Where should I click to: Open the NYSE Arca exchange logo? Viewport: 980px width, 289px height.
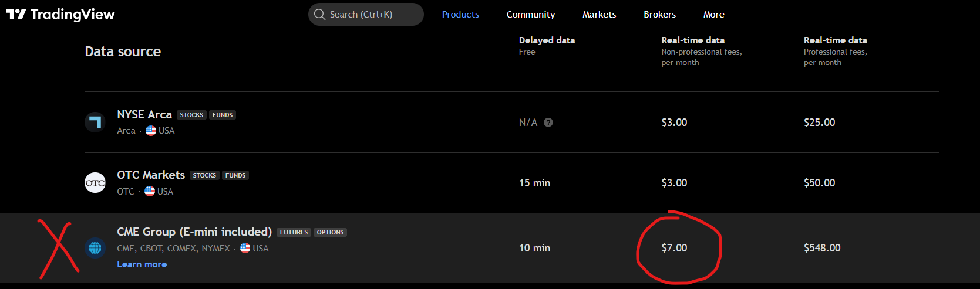(x=95, y=122)
